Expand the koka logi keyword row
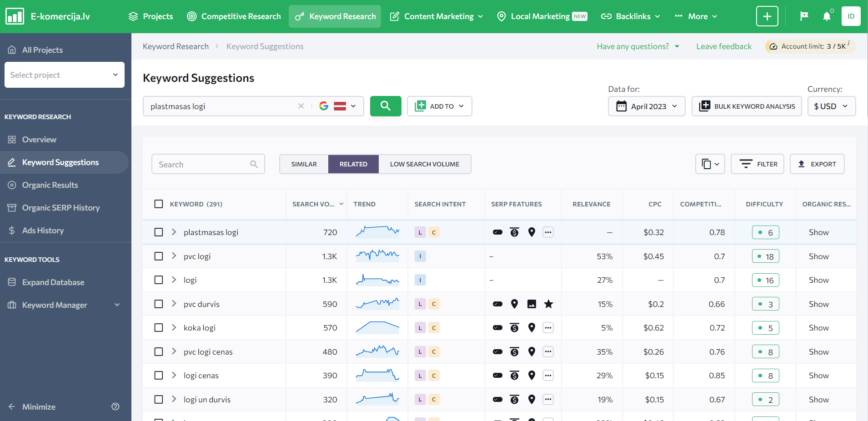 pyautogui.click(x=174, y=328)
